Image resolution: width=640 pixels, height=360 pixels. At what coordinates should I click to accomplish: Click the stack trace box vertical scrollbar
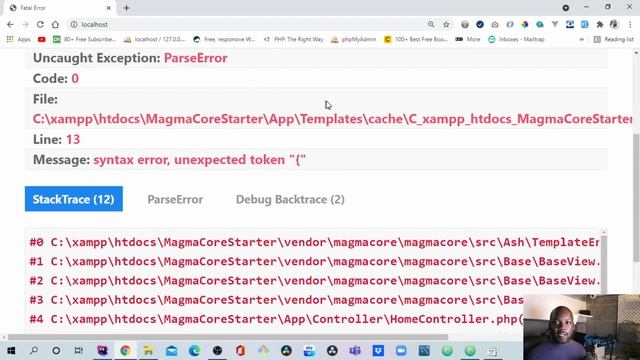pos(604,263)
